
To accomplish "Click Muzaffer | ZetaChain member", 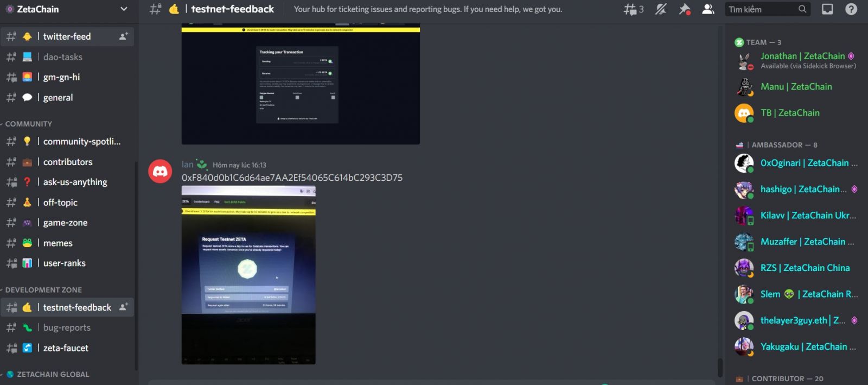I will (796, 242).
